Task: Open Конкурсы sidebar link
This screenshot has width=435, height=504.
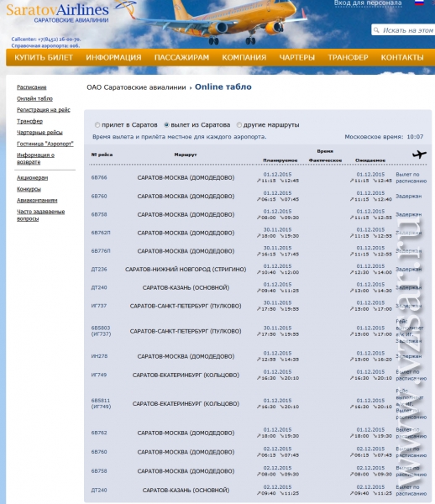Action: click(29, 189)
